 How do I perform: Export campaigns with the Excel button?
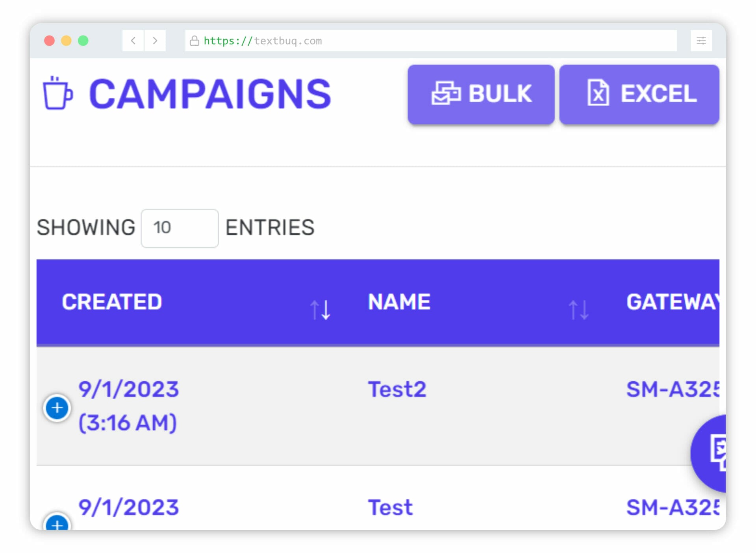(639, 94)
